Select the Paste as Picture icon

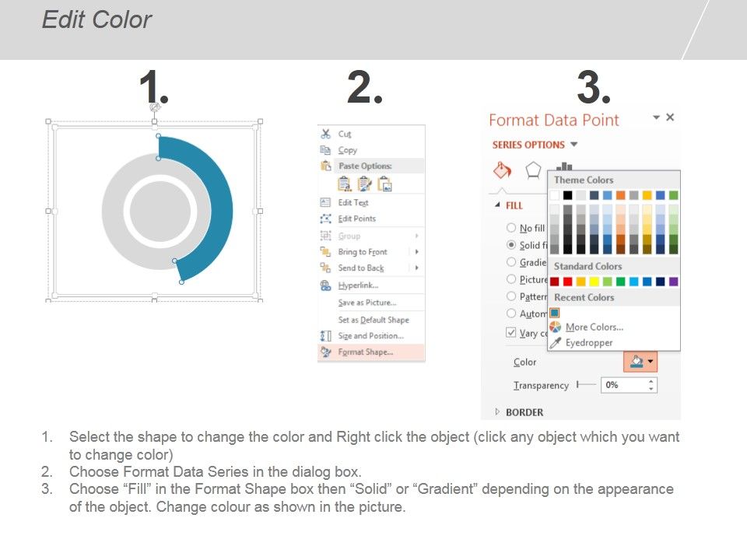(x=384, y=184)
